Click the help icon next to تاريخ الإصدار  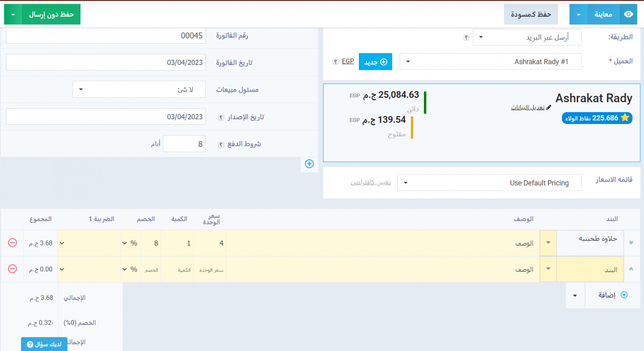point(221,117)
